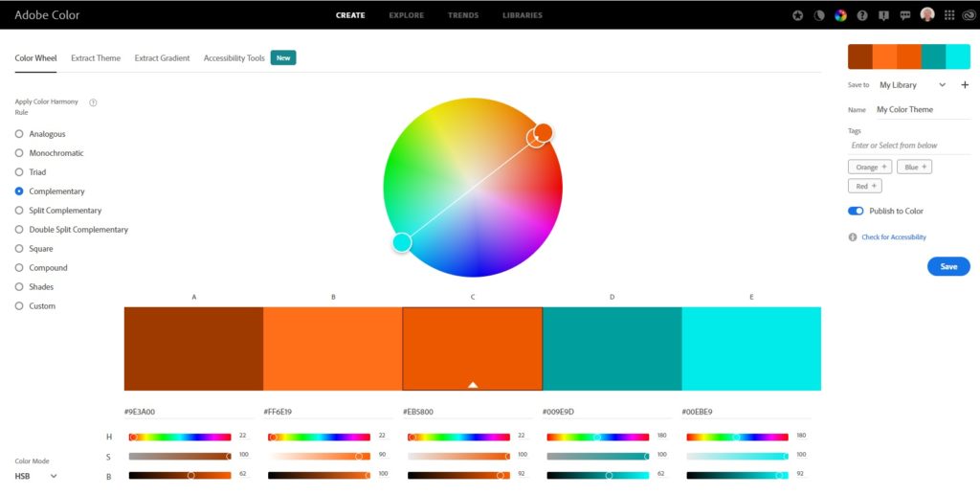Open the My Library save-to dropdown
The height and width of the screenshot is (494, 980).
point(912,84)
